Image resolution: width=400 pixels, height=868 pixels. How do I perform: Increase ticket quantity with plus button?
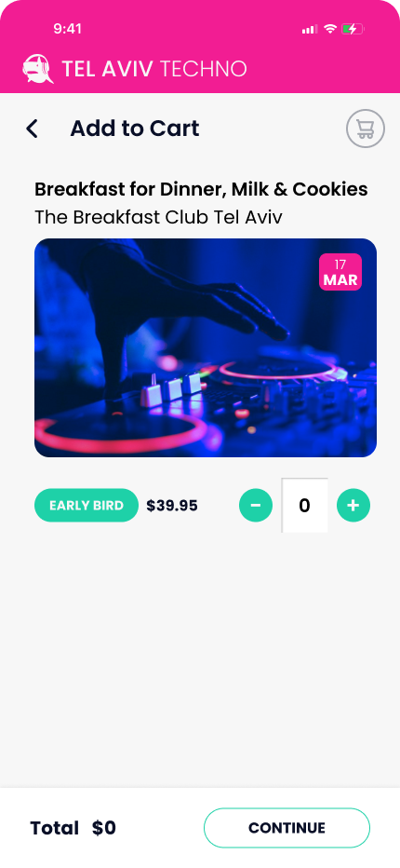(353, 506)
